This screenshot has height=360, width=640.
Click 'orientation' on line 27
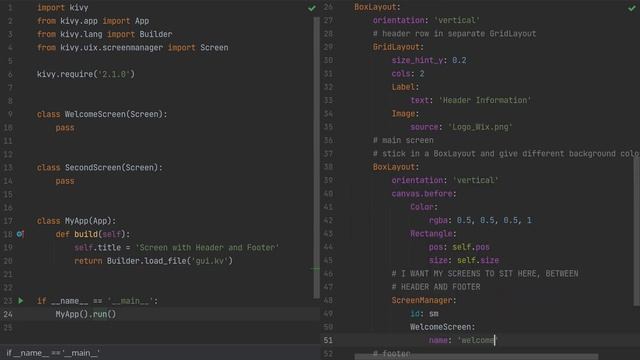(x=398, y=20)
